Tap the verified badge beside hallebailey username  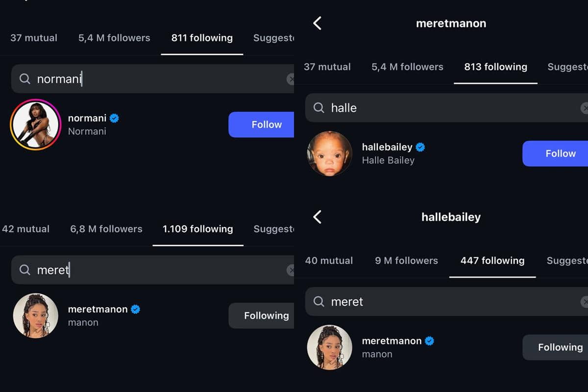pyautogui.click(x=420, y=147)
